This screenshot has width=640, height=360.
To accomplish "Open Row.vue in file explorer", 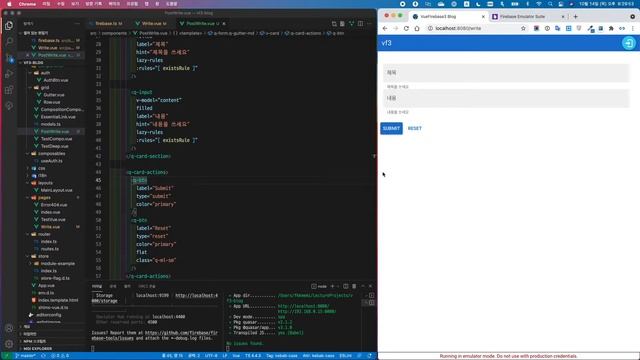I will coord(51,102).
